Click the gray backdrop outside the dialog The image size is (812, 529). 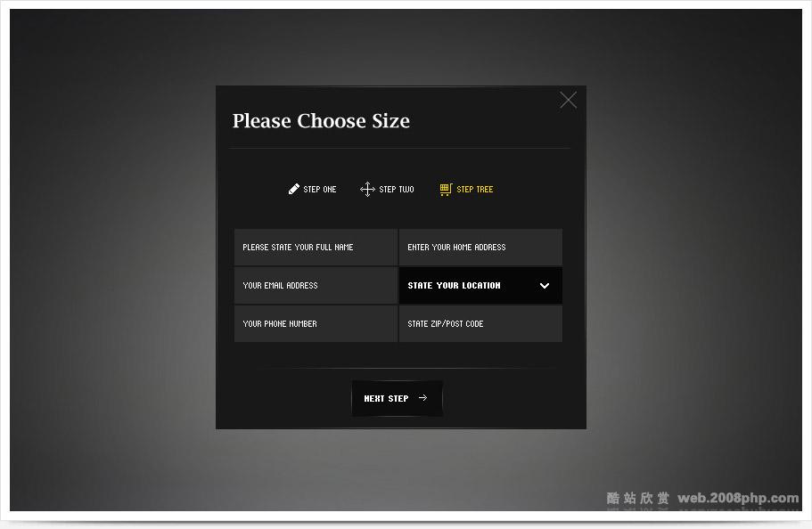pyautogui.click(x=107, y=267)
